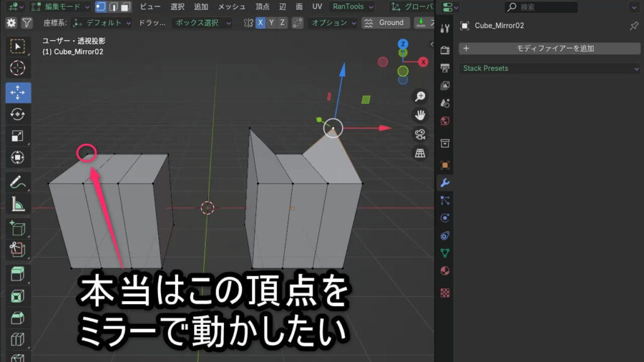Open the ボックス選択 drag dropdown
644x362 pixels.
(202, 23)
